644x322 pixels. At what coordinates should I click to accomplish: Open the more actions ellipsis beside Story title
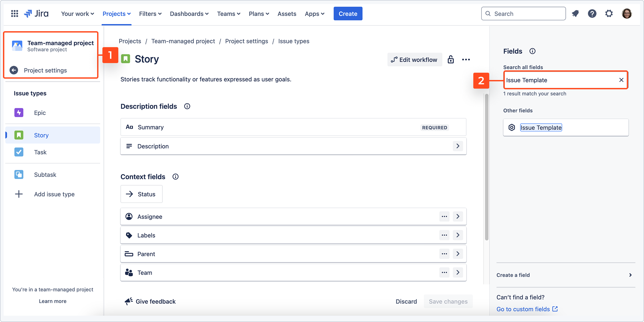466,60
